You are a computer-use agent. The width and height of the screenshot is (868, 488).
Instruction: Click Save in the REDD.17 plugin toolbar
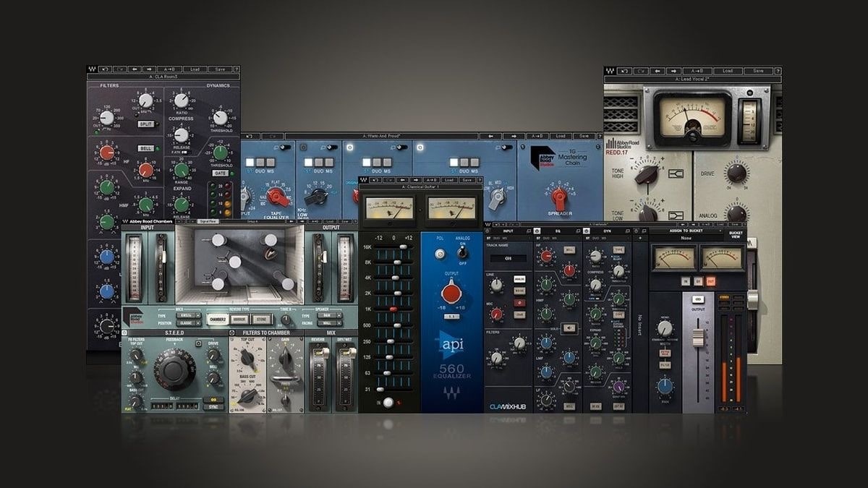click(758, 71)
